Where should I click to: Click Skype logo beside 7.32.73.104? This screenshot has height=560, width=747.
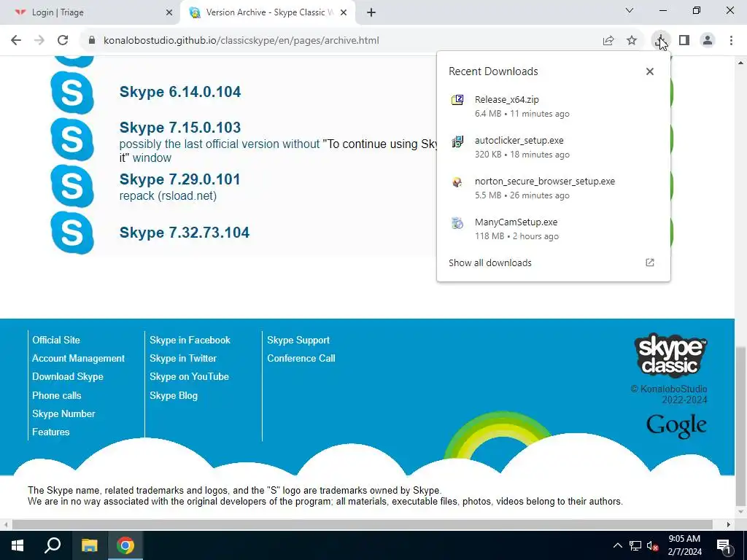[72, 233]
